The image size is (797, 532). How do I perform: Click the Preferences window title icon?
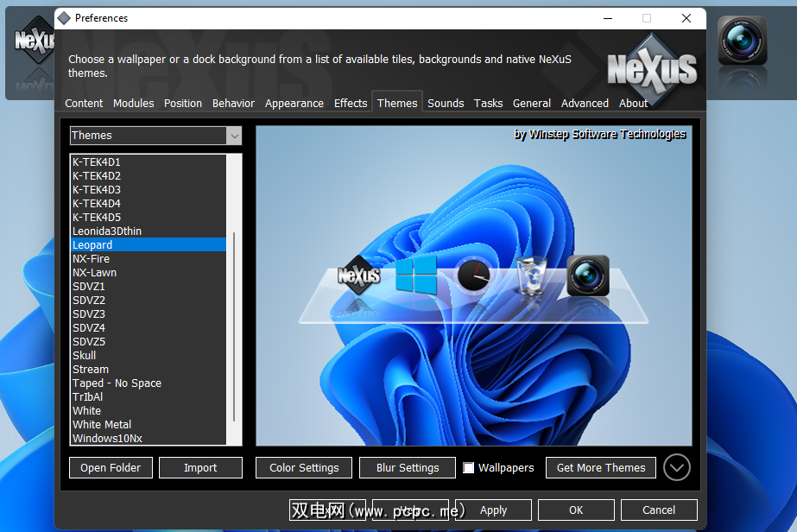pos(64,18)
